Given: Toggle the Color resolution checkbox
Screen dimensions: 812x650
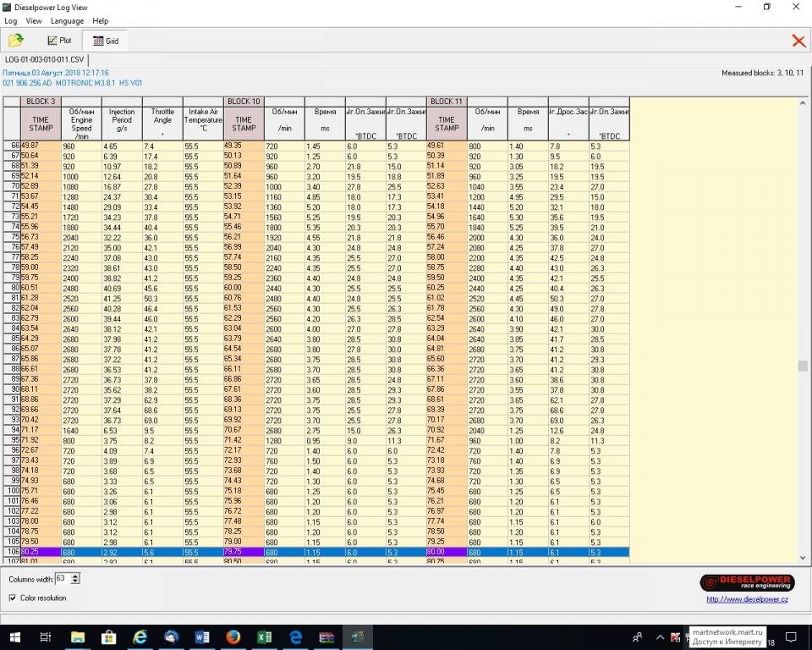Looking at the screenshot, I should (x=13, y=598).
